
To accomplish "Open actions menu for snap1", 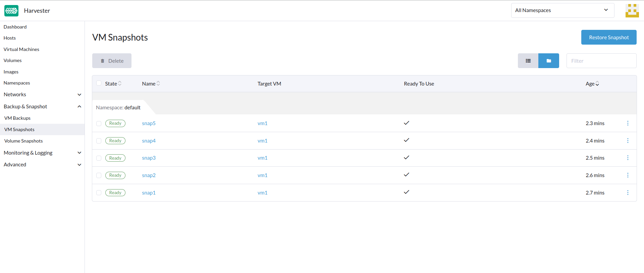I will (x=628, y=193).
